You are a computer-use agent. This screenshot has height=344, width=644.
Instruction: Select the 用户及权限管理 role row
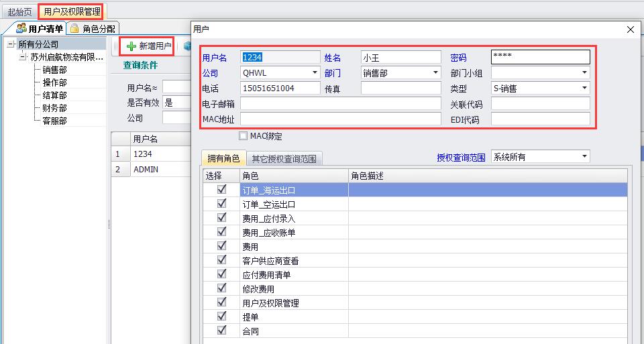pyautogui.click(x=415, y=302)
